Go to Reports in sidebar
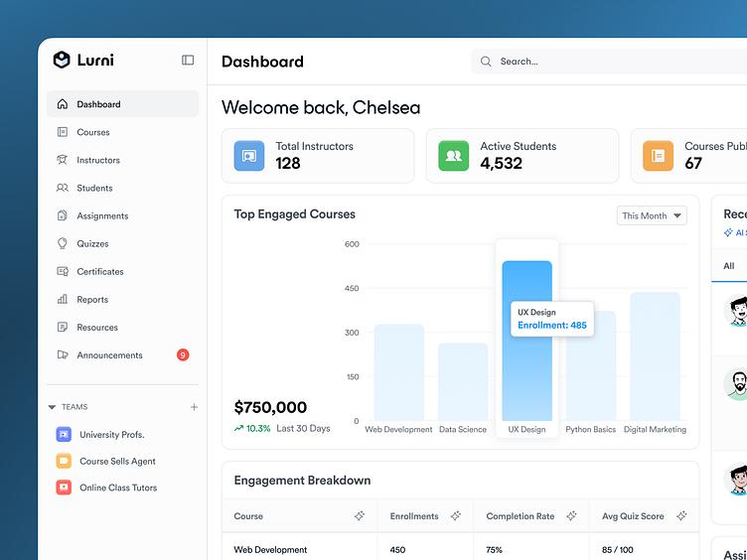The width and height of the screenshot is (747, 560). coord(122,299)
